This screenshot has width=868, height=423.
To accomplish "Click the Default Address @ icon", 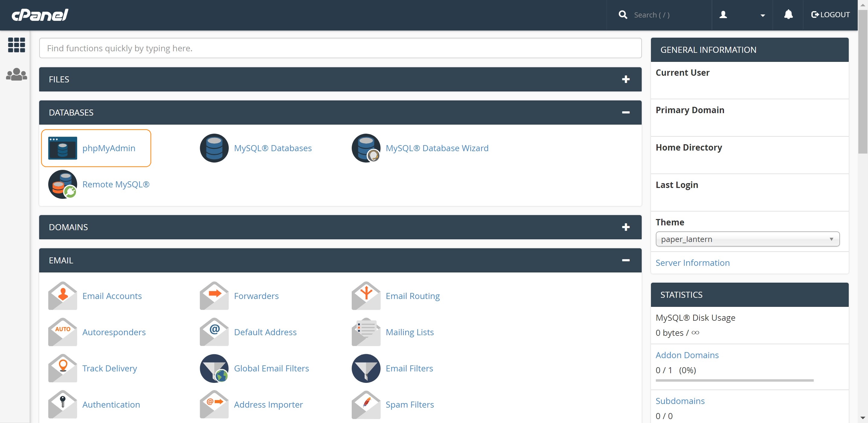I will 214,332.
